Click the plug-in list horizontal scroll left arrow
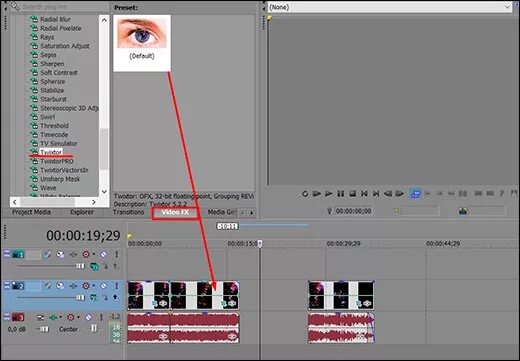Viewport: 520px width, 361px height. (15, 202)
